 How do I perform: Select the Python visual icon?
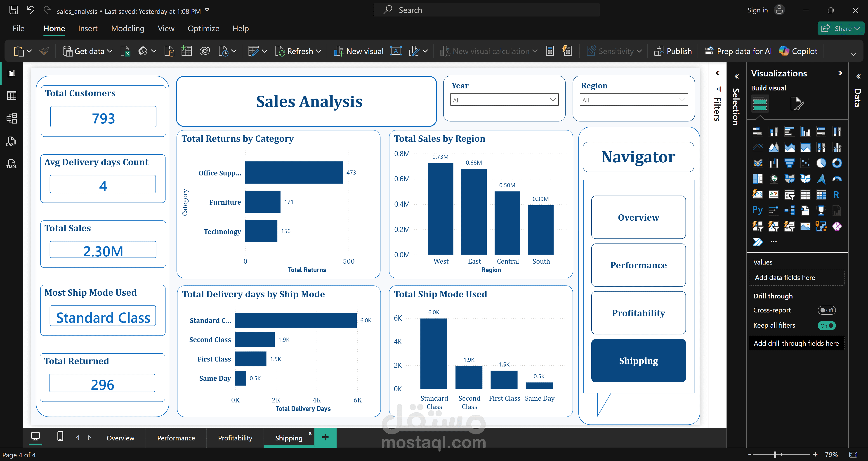(x=757, y=210)
